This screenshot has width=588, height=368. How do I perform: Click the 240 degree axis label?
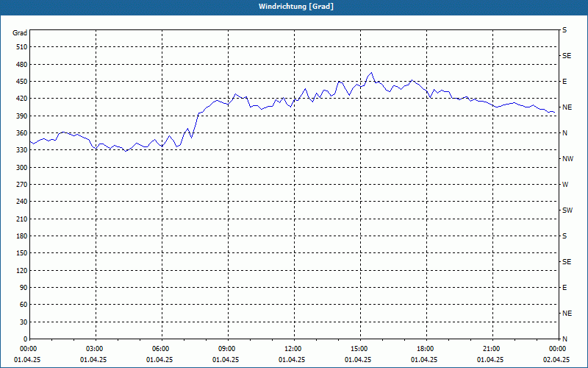coord(22,202)
